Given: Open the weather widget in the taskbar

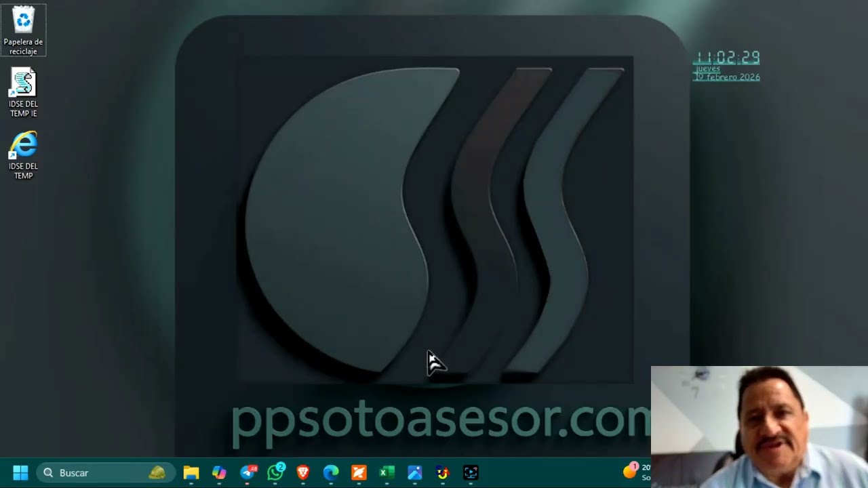Looking at the screenshot, I should (637, 472).
